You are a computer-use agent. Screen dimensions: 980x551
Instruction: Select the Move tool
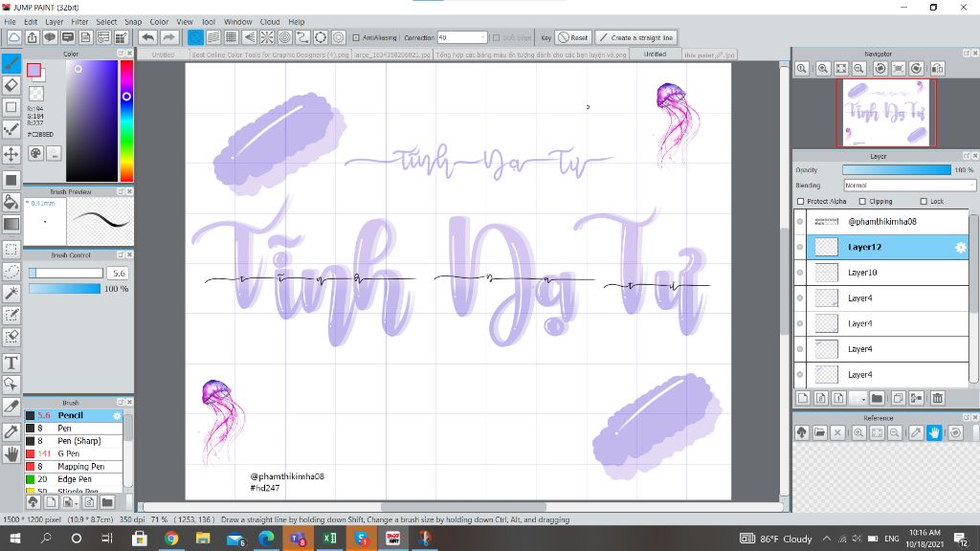coord(11,154)
